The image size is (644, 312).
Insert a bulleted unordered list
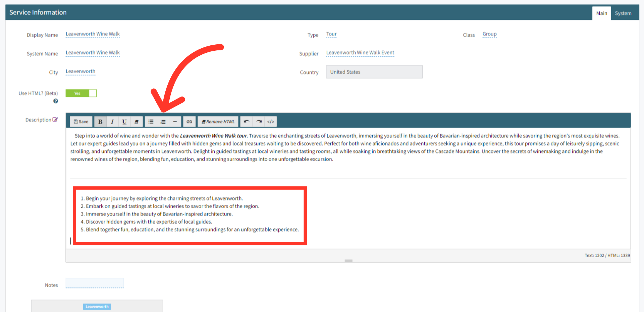tap(151, 122)
